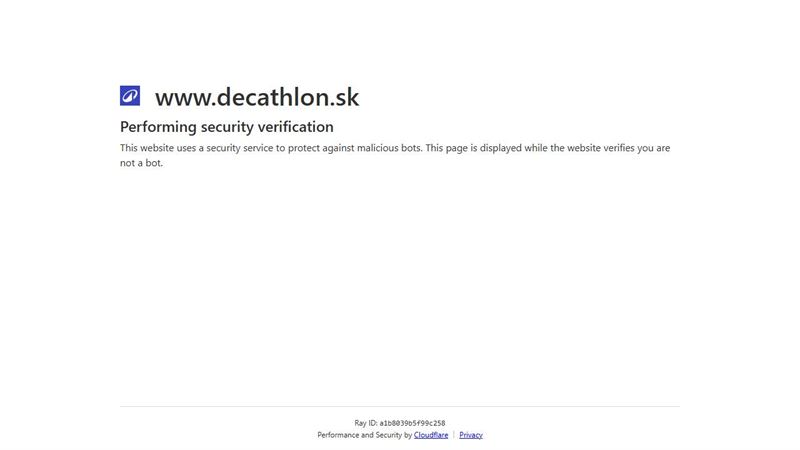800x450 pixels.
Task: Click the 'Ray ID:' label text
Action: [x=365, y=423]
